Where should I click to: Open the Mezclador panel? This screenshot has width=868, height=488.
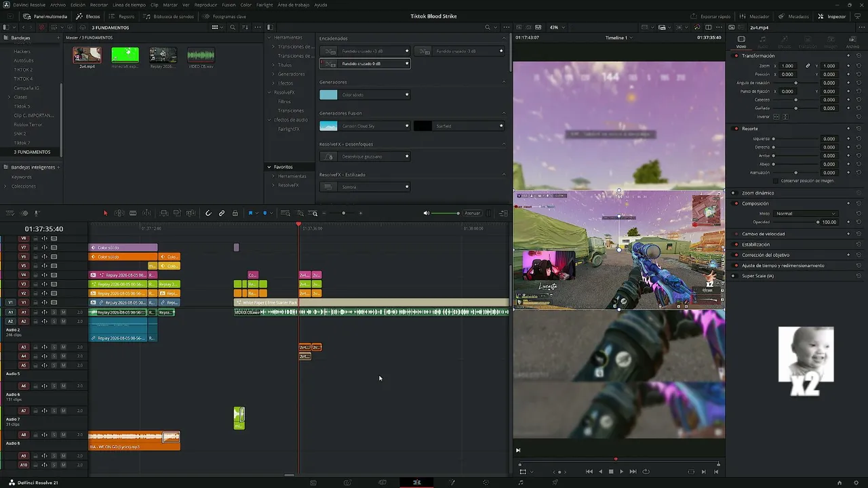pos(754,16)
